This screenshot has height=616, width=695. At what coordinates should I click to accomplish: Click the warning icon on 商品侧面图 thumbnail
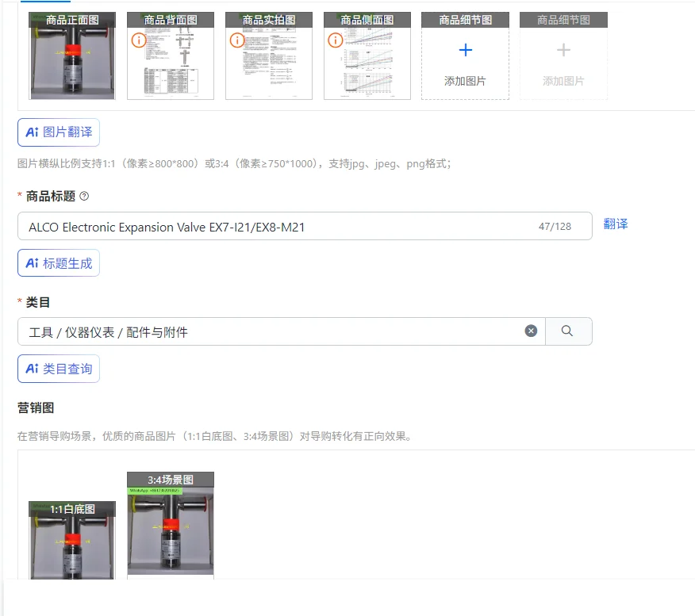click(x=336, y=40)
